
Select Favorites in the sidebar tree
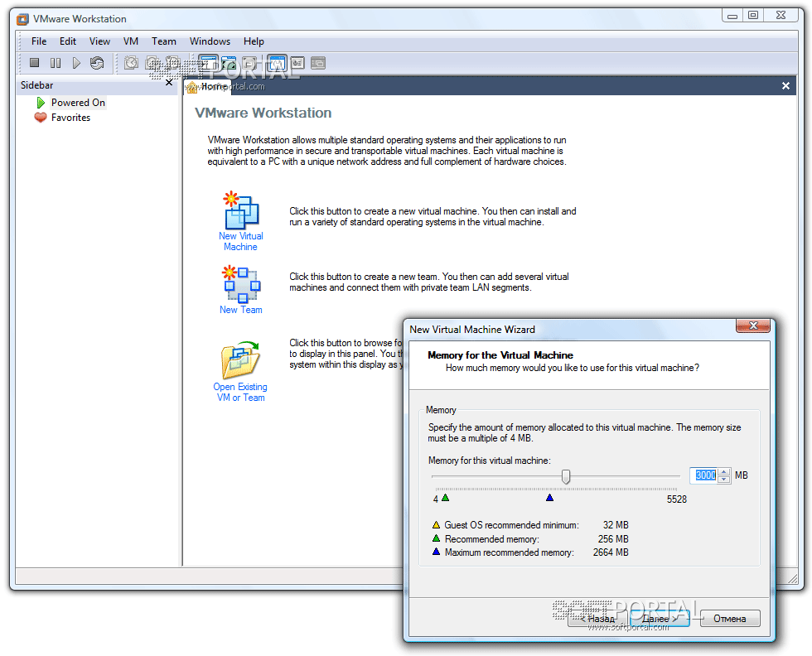pos(71,118)
